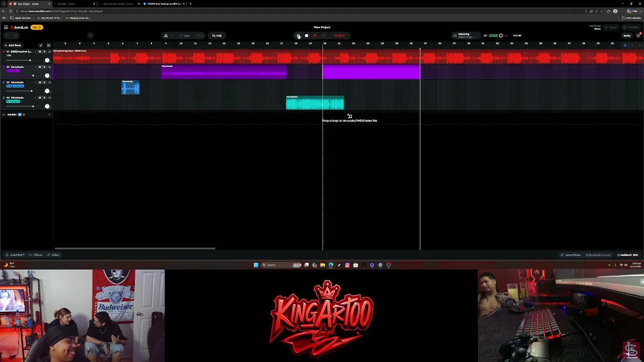
Task: Open the purple effects preset on track 02
Action: pos(13,71)
